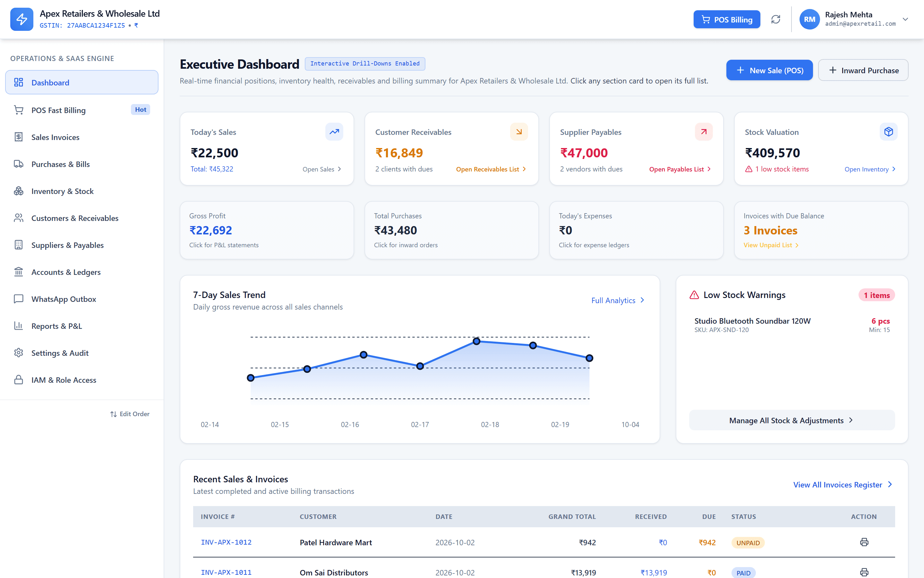Click the Total Purchases card
Screen dimensions: 924x578
(x=451, y=230)
